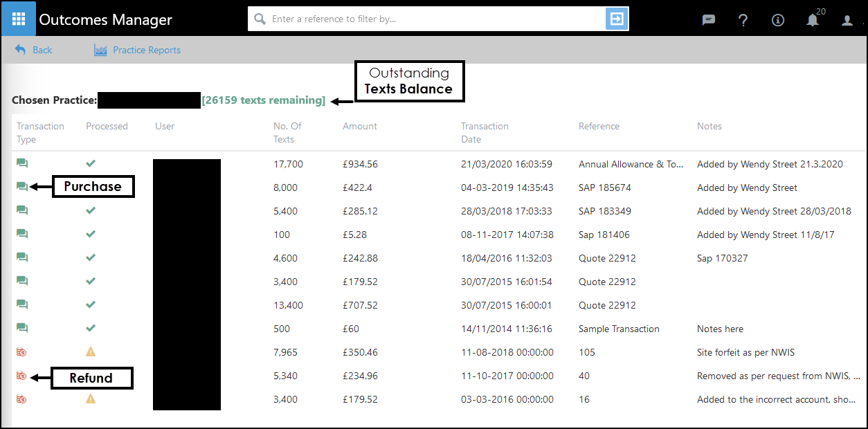This screenshot has width=868, height=429.
Task: Click warning triangle on the Site forfeit row
Action: tap(91, 352)
